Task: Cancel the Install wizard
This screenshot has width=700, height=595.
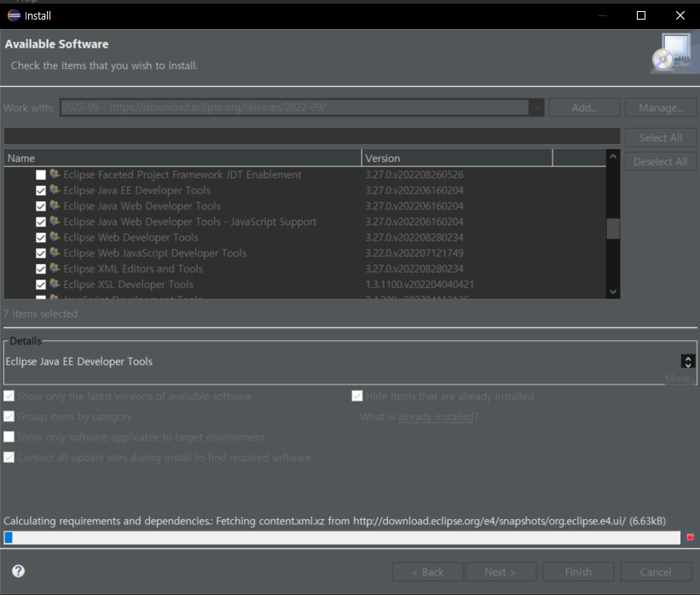Action: click(656, 572)
